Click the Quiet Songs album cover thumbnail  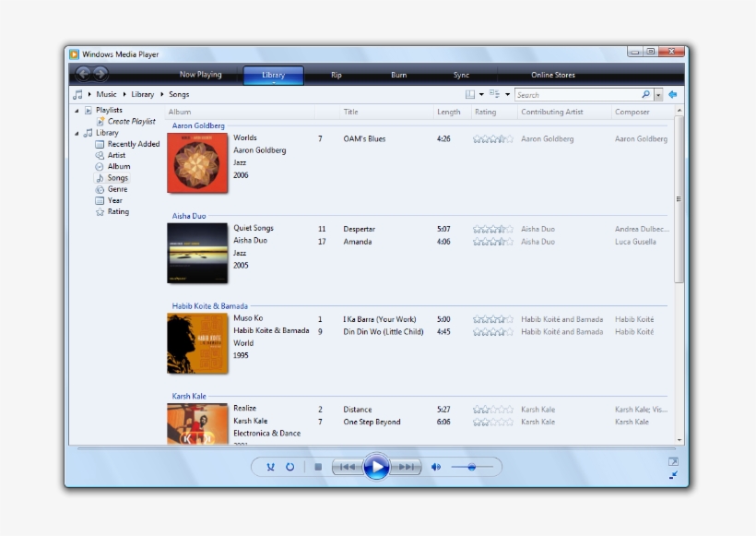[x=197, y=253]
